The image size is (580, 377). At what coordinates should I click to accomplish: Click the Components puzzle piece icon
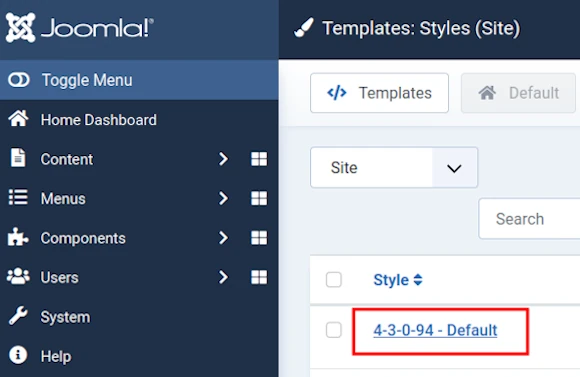coord(18,237)
